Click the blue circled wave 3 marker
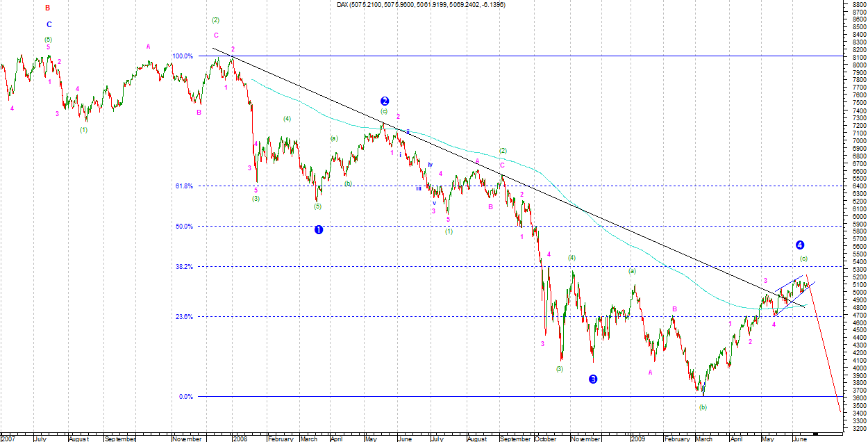Screen dimensions: 868x442 tap(592, 379)
